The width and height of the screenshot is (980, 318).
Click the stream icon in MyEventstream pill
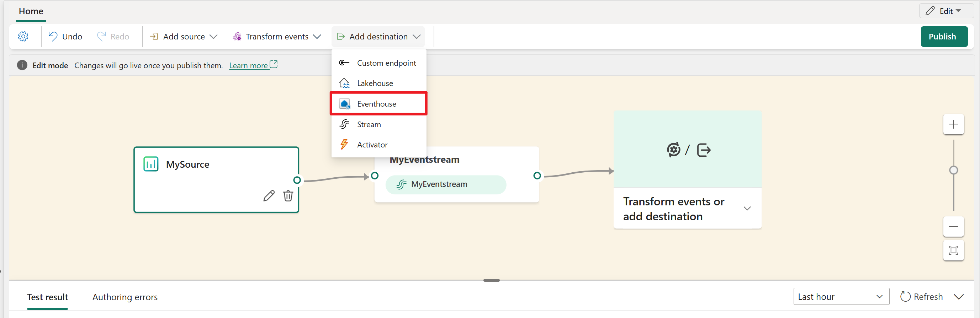pos(401,185)
